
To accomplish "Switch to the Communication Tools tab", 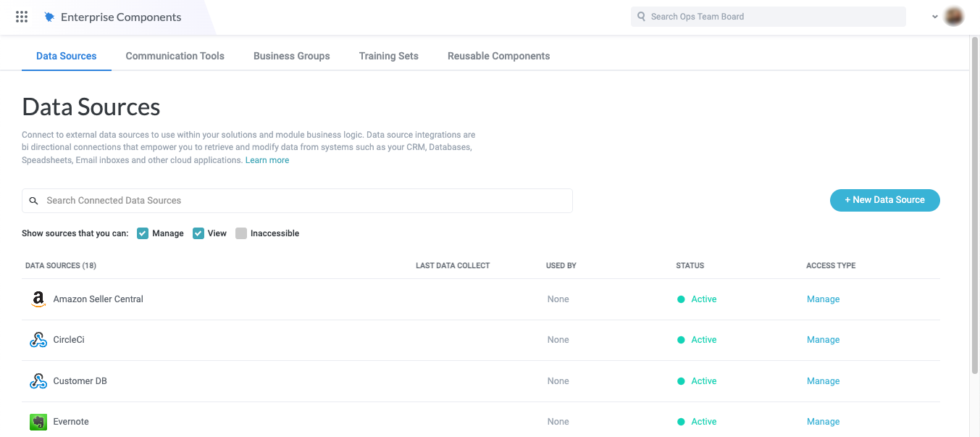I will [x=175, y=56].
